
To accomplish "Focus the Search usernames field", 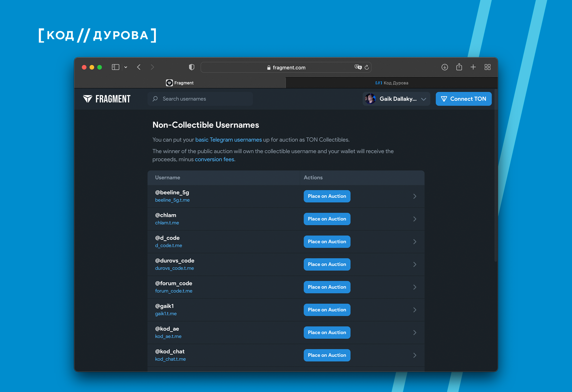I will pyautogui.click(x=200, y=99).
